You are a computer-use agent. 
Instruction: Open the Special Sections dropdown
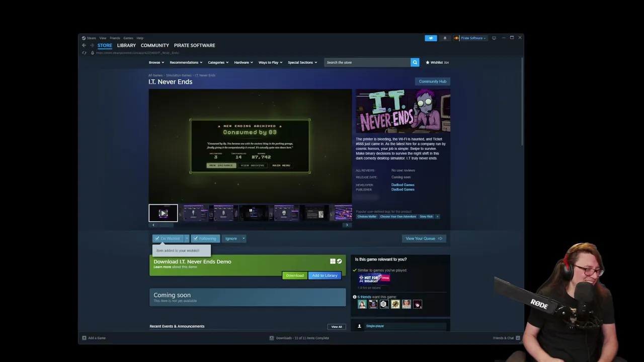pos(302,62)
